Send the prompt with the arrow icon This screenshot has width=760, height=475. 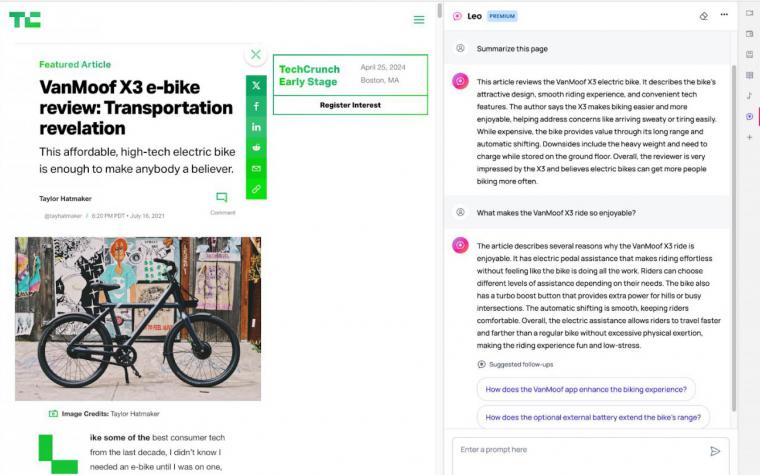point(715,452)
